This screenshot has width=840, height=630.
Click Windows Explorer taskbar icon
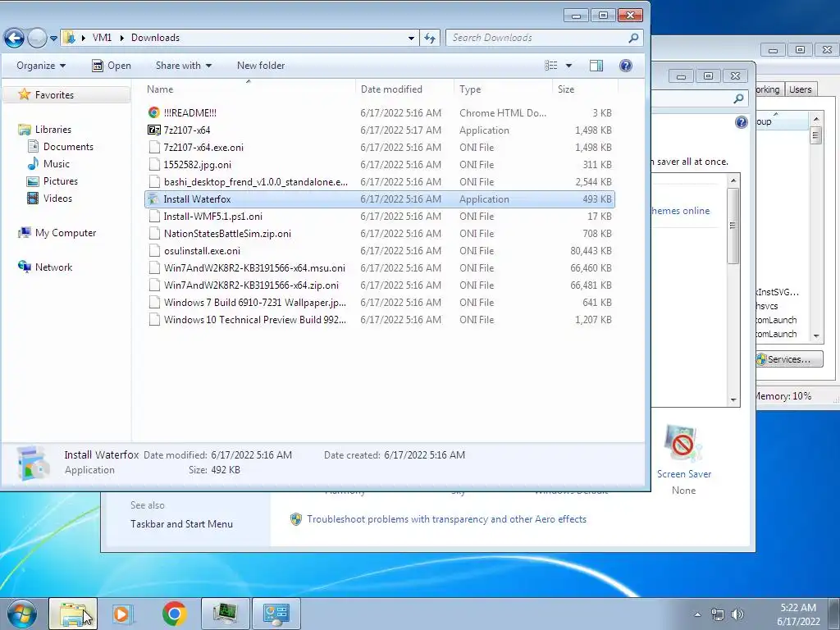click(73, 614)
